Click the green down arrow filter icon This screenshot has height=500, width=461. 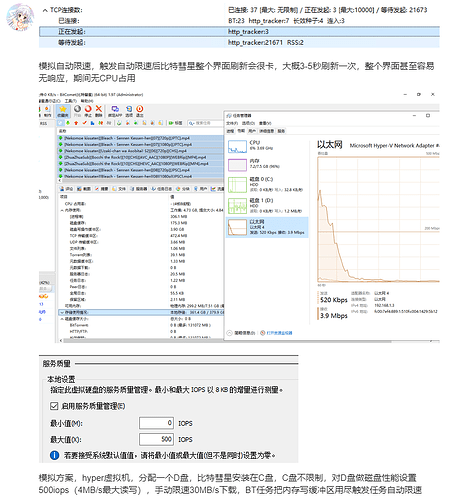pos(68,123)
